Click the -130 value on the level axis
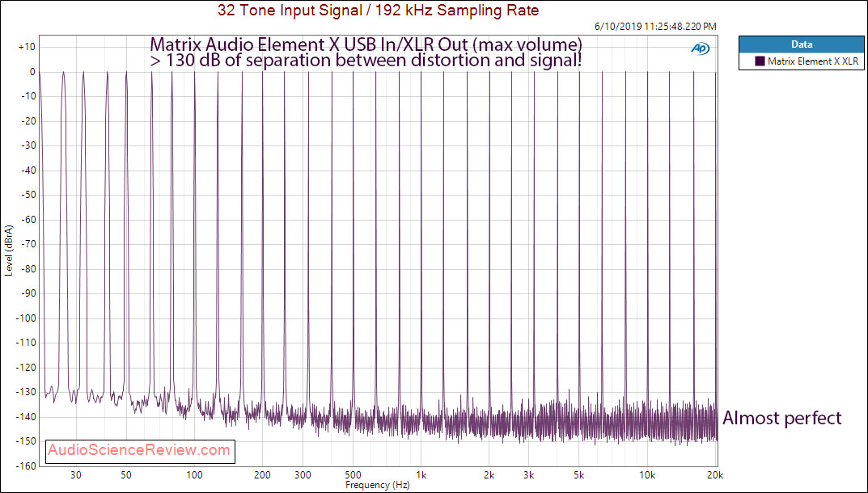This screenshot has height=493, width=868. [x=25, y=392]
